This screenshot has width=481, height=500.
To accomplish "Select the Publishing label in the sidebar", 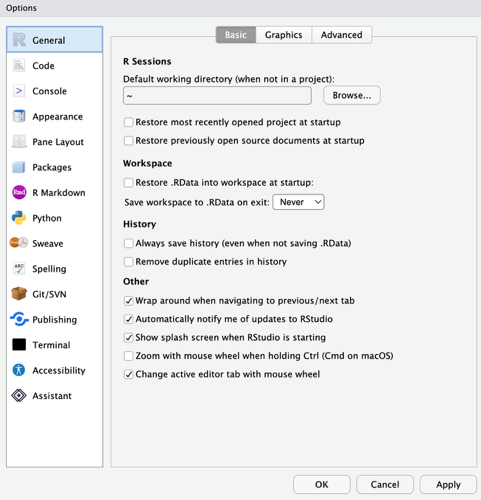I will [x=54, y=320].
